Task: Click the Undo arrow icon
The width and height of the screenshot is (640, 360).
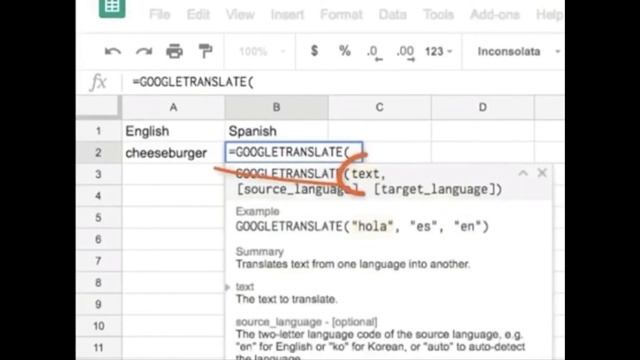Action: (113, 51)
